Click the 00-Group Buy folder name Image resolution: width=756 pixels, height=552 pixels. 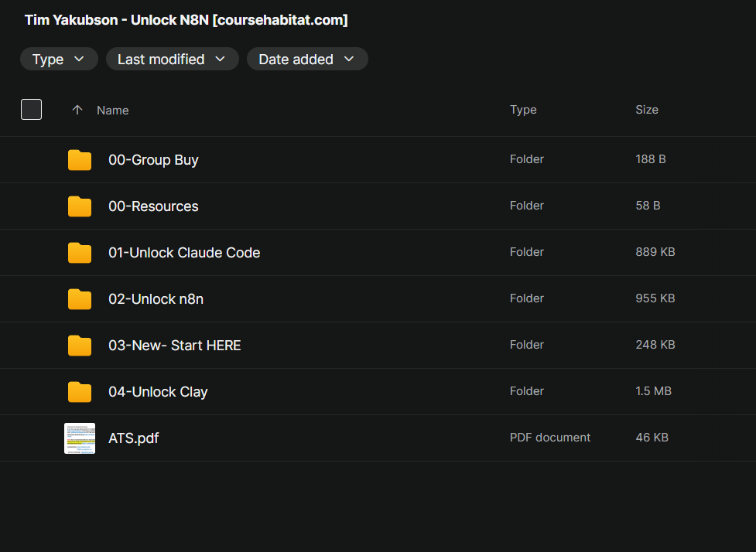(x=153, y=160)
